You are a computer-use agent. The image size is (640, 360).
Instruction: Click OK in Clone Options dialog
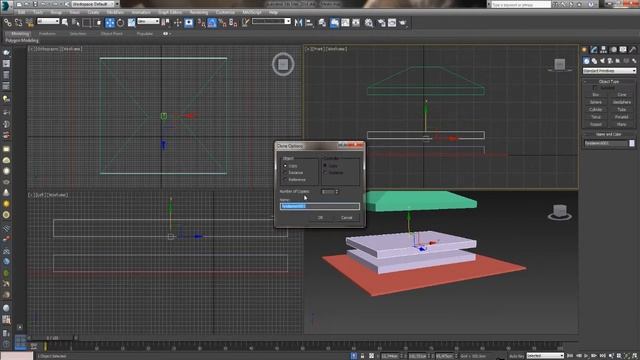point(320,218)
